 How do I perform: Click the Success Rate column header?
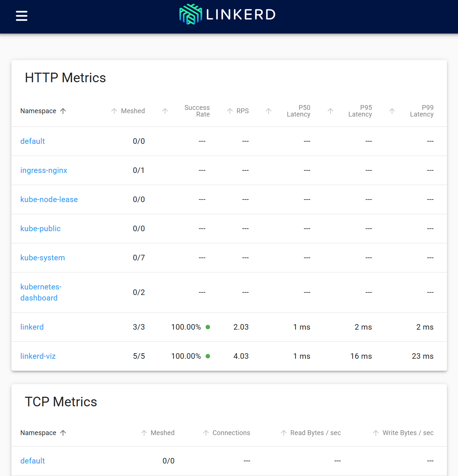197,111
